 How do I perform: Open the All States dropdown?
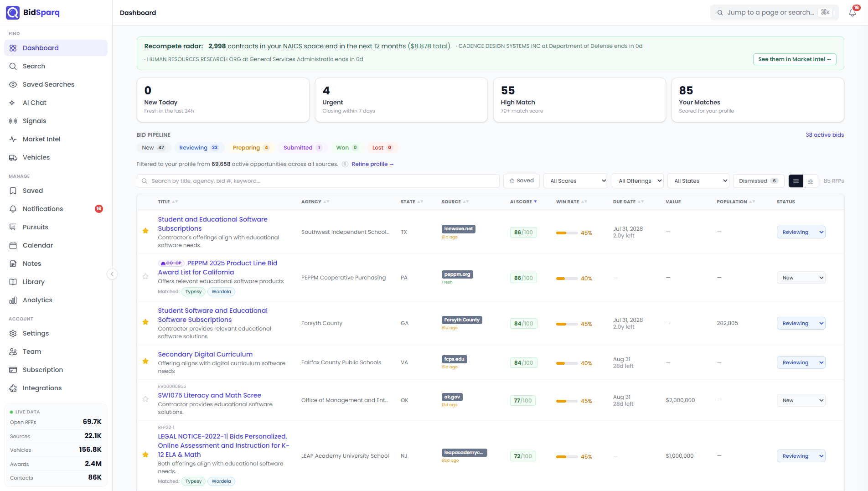(698, 181)
